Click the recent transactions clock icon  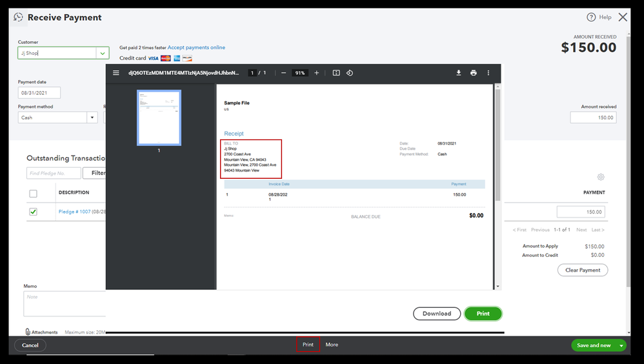click(x=18, y=17)
